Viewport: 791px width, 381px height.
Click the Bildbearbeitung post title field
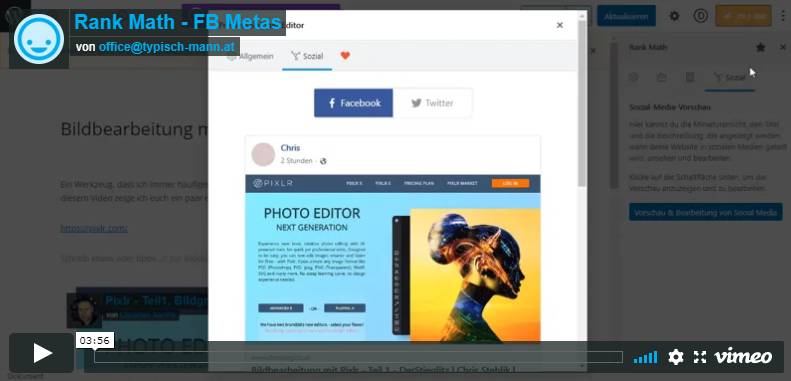[x=134, y=129]
